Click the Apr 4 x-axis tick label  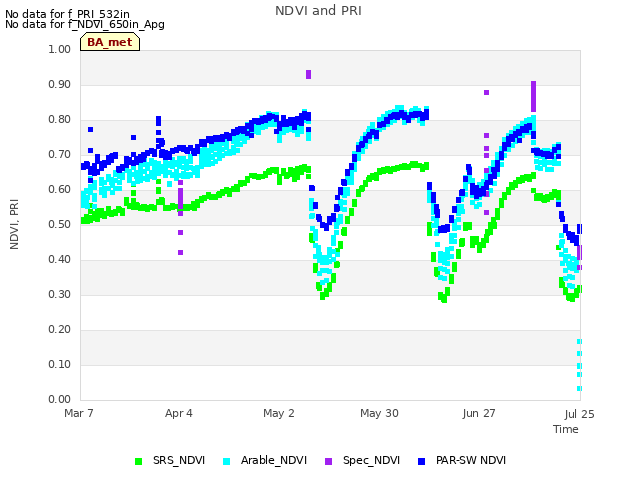click(x=179, y=413)
